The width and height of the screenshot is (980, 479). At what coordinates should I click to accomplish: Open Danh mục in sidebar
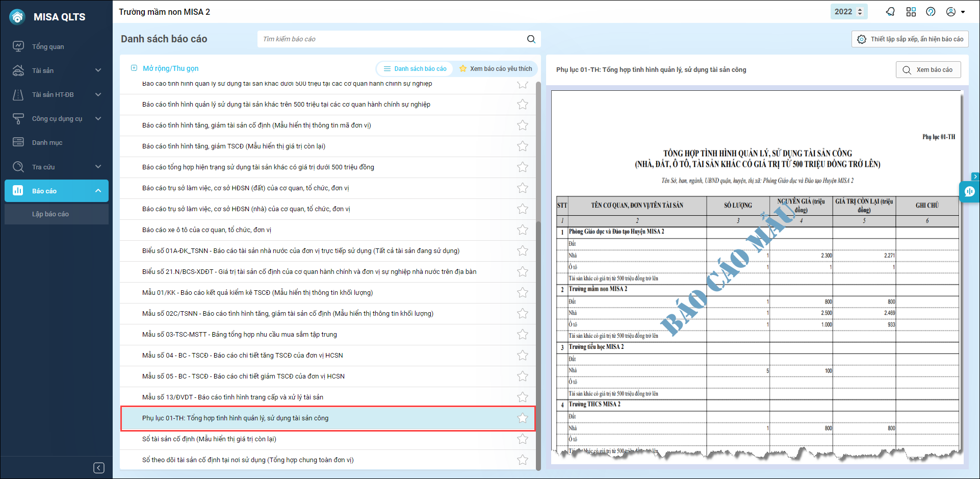(x=56, y=142)
